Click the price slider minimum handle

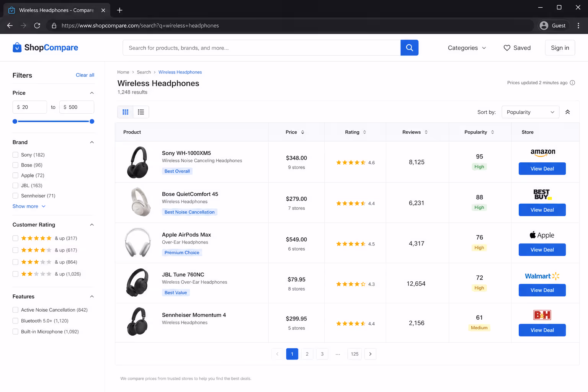pos(15,121)
